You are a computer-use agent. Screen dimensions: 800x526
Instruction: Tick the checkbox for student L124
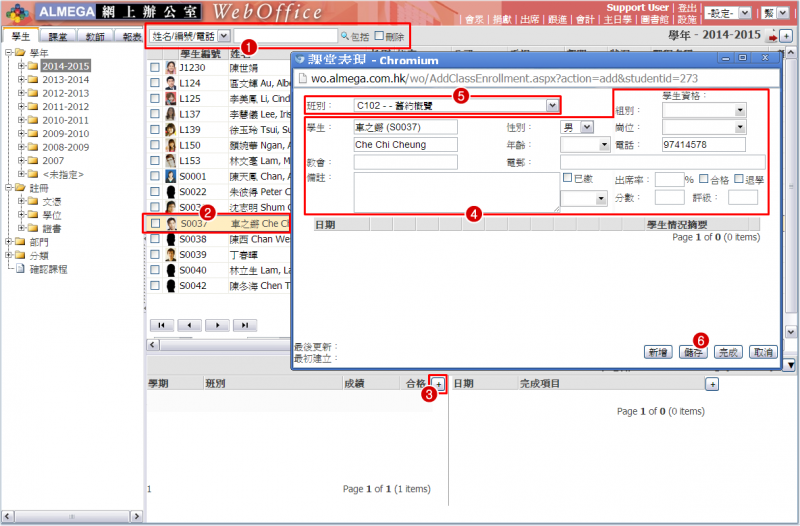(x=155, y=83)
